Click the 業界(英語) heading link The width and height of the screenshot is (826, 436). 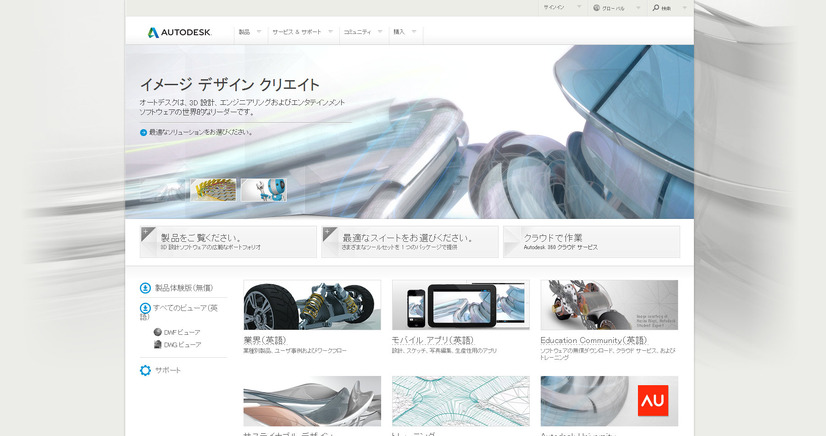click(265, 340)
